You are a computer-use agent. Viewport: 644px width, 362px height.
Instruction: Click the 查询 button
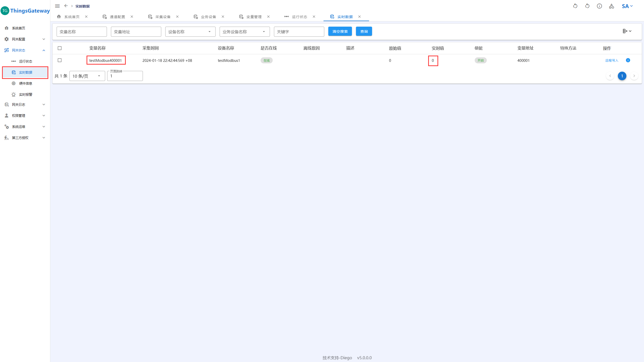[x=364, y=31]
